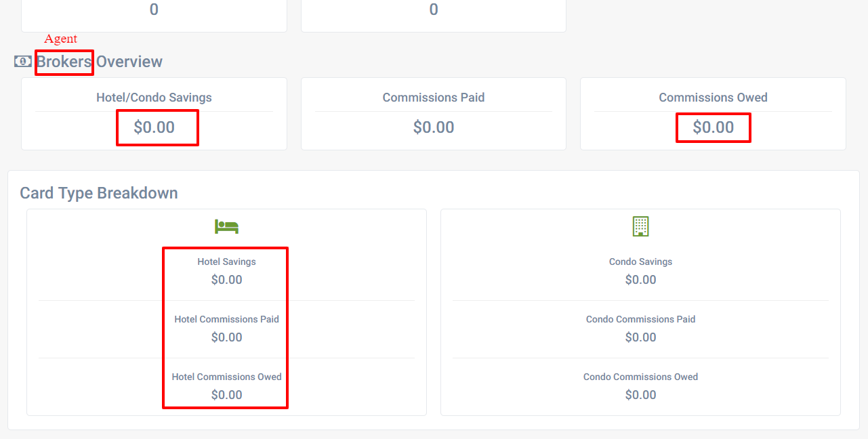Image resolution: width=868 pixels, height=439 pixels.
Task: Click the Hotel Commissions Paid label
Action: [226, 319]
